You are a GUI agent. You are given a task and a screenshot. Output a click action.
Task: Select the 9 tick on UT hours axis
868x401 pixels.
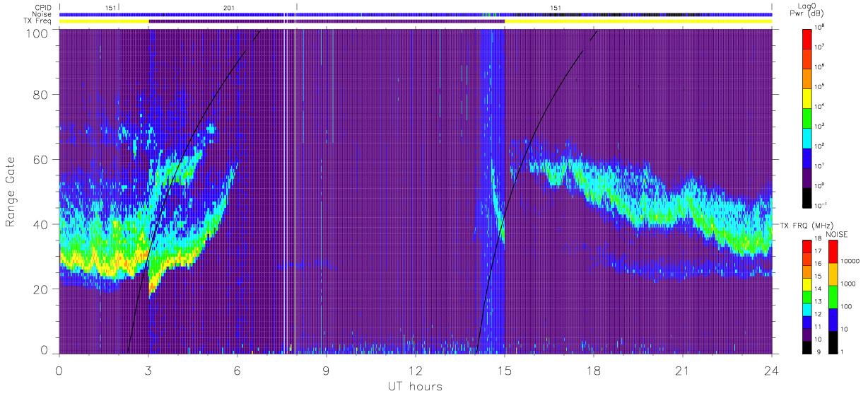click(326, 371)
